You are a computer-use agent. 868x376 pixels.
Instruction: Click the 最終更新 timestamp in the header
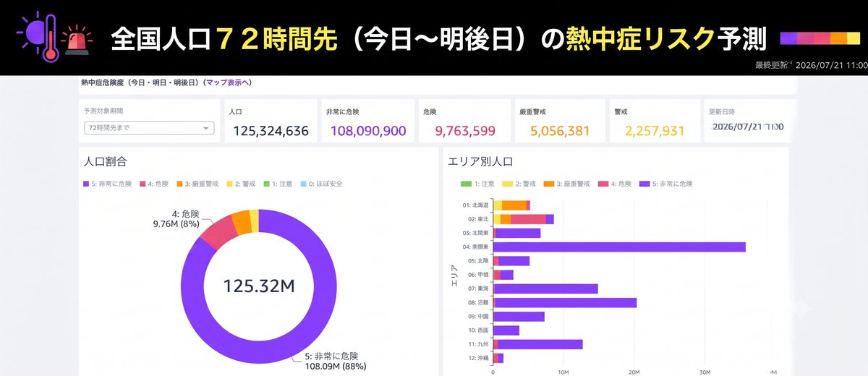coord(811,65)
